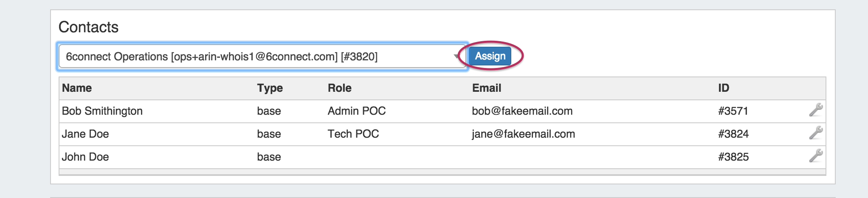Click the Role column header
Screen dimensions: 868x198
[339, 88]
